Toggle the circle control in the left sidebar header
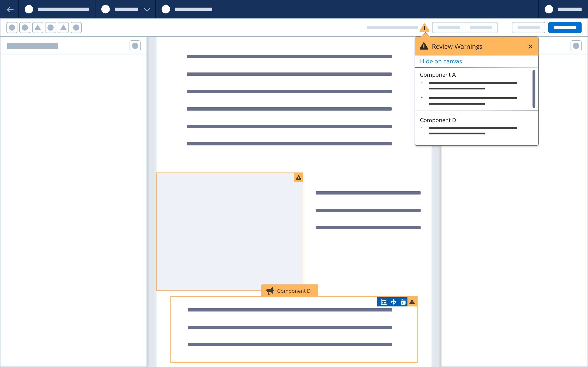The image size is (588, 367). tap(135, 46)
